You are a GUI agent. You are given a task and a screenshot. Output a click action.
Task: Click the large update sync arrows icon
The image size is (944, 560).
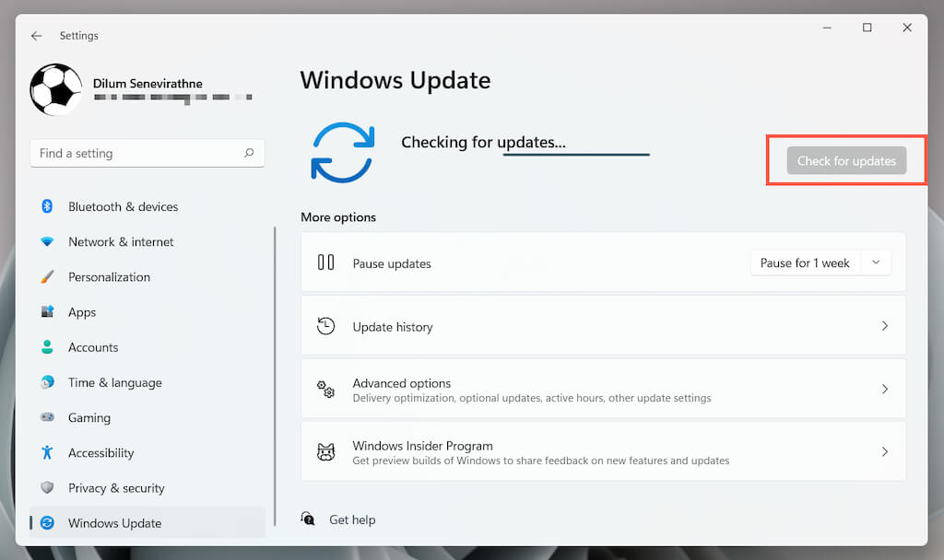(x=343, y=153)
